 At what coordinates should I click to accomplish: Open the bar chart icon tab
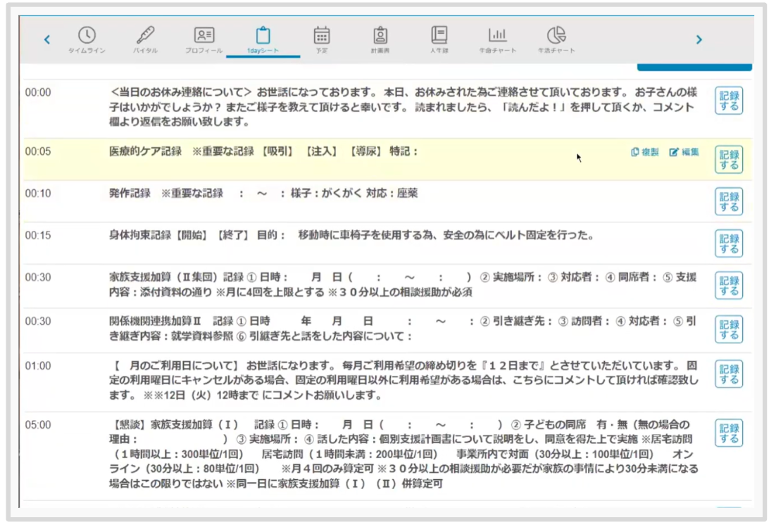pyautogui.click(x=498, y=36)
